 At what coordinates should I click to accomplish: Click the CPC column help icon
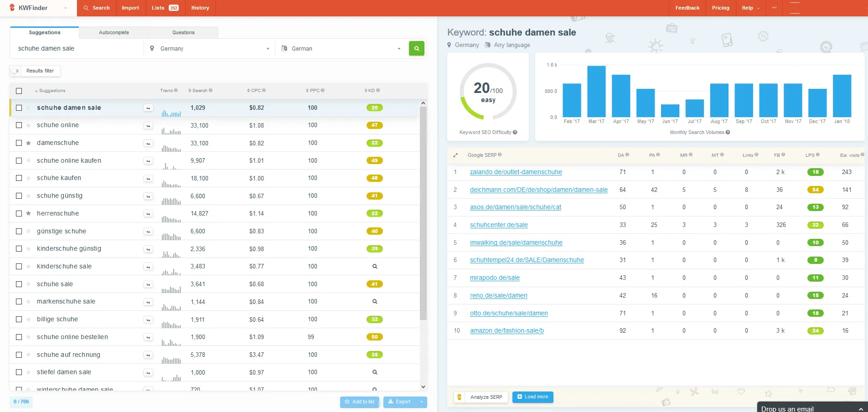(264, 90)
